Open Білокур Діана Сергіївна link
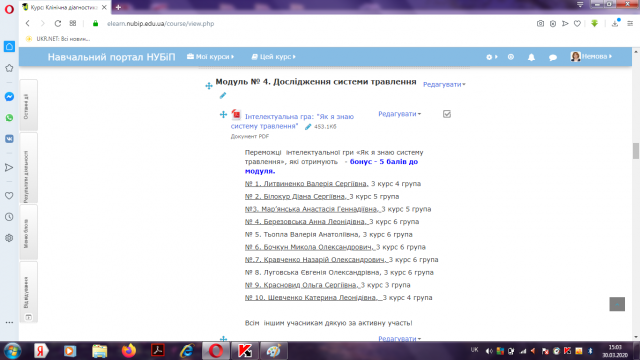The width and height of the screenshot is (640, 360). (296, 196)
